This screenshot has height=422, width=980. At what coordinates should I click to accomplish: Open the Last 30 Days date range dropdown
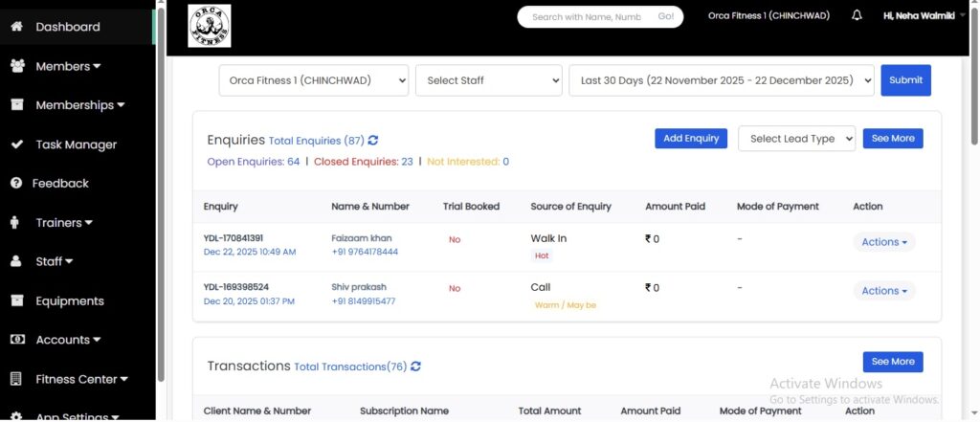[x=722, y=80]
